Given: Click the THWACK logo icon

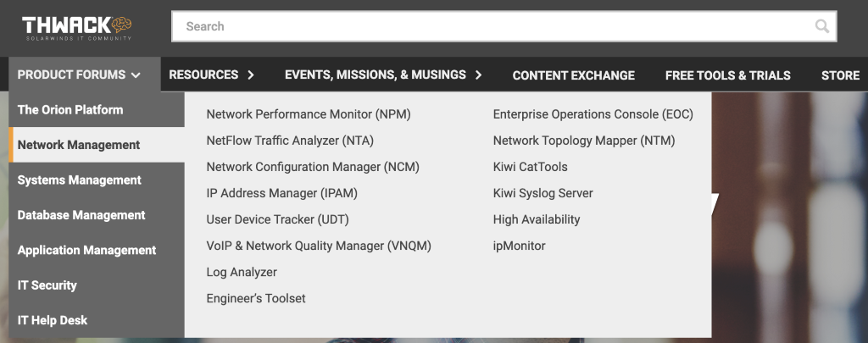Looking at the screenshot, I should pos(77,26).
